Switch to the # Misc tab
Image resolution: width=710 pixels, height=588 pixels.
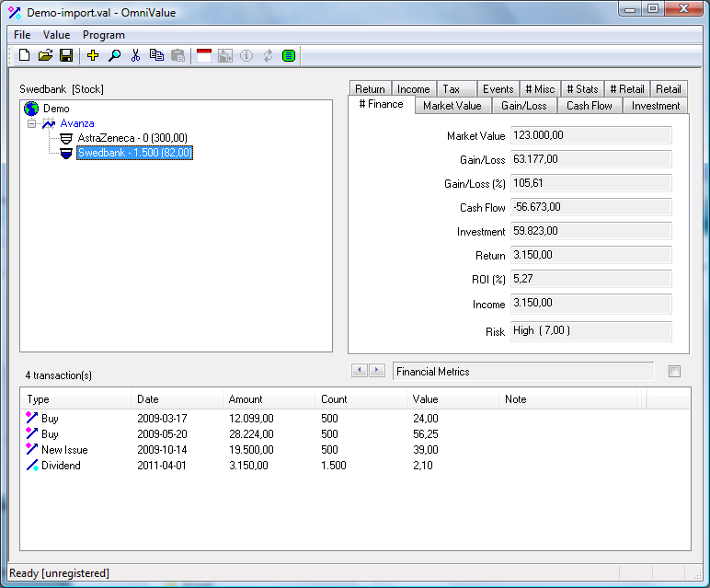[x=540, y=88]
